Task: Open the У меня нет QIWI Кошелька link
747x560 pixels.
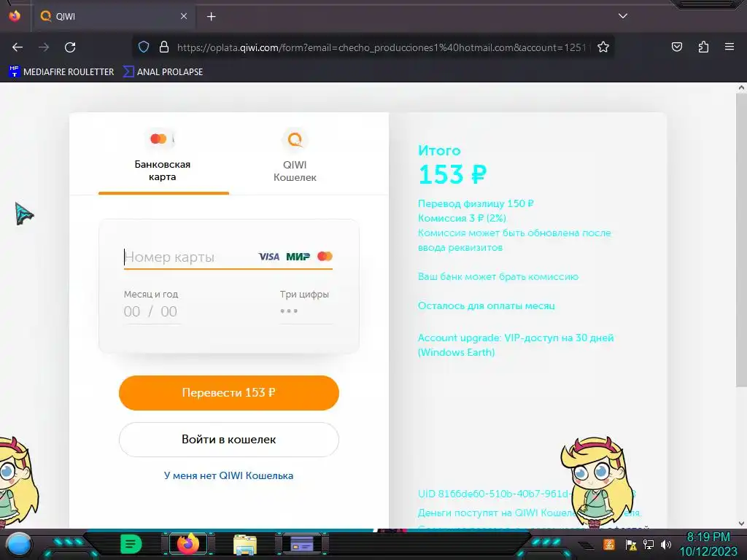Action: [x=228, y=475]
